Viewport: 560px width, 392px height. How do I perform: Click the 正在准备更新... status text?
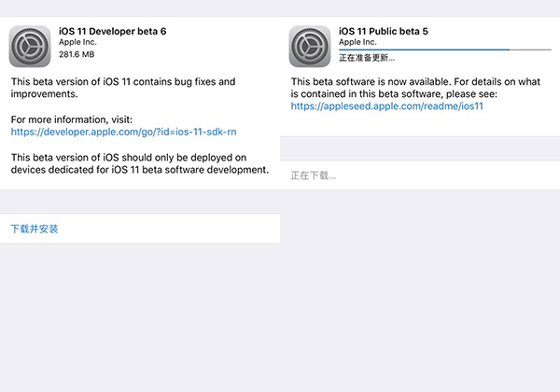pyautogui.click(x=367, y=58)
